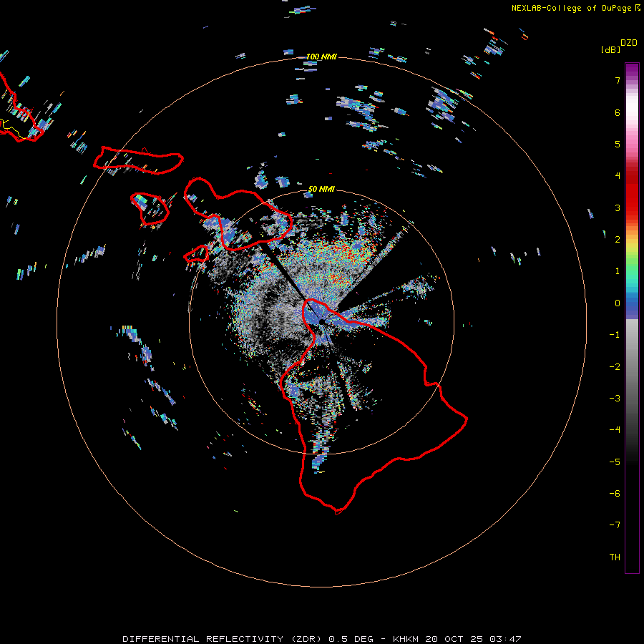Viewport: 644px width, 644px height.
Task: Click the 0 value on the color scale
Action: (x=618, y=303)
